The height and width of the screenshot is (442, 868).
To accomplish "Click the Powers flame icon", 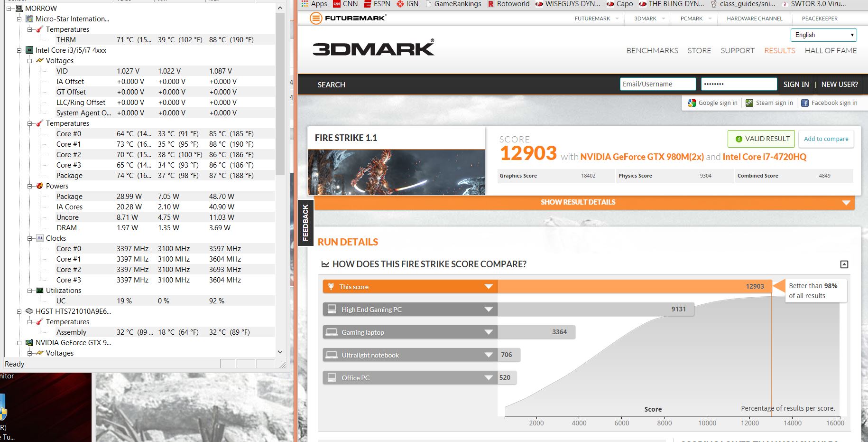I will click(x=40, y=186).
